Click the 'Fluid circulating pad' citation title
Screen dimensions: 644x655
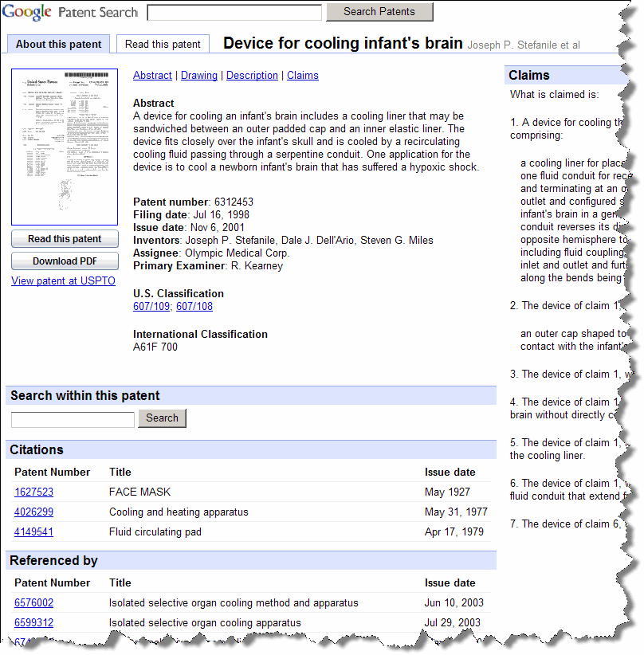(155, 531)
